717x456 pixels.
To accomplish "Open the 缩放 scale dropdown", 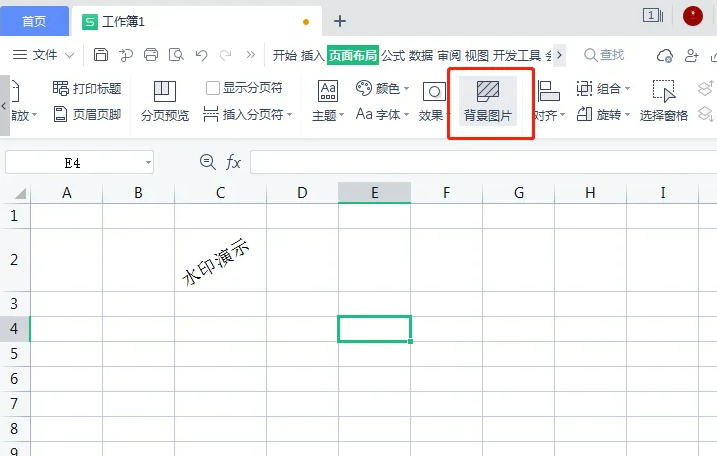I will point(23,114).
